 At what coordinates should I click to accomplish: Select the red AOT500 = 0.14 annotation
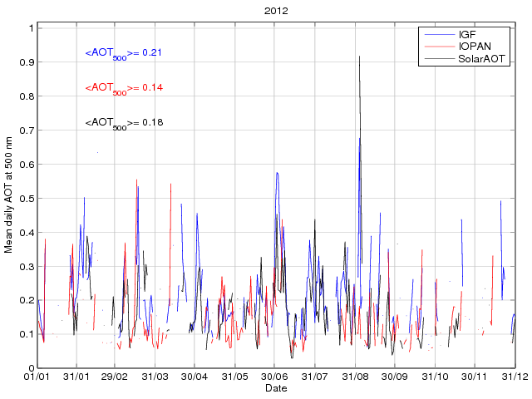[x=124, y=88]
